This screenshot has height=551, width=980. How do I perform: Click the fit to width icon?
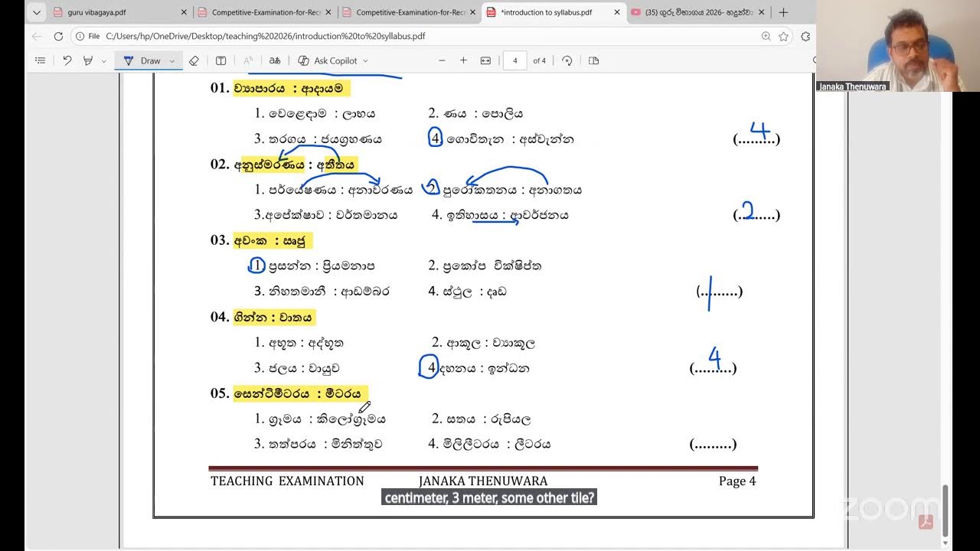[x=485, y=60]
